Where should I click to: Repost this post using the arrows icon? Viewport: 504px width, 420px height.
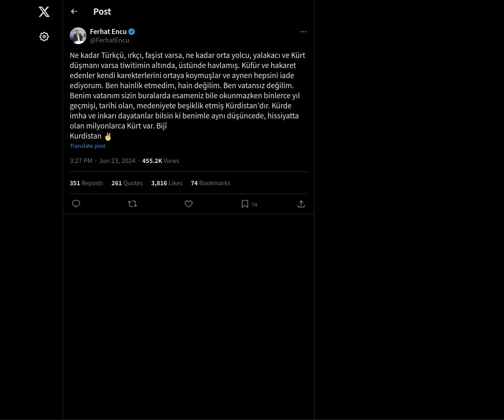tap(132, 204)
